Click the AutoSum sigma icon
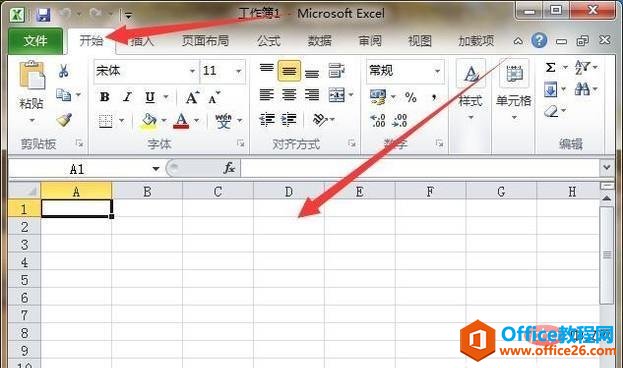623x368 pixels. pos(550,68)
